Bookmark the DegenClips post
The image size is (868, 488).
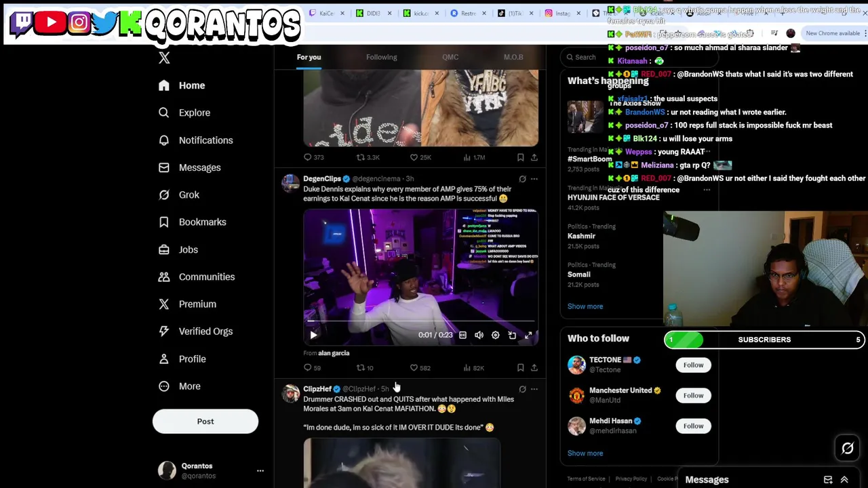point(520,368)
